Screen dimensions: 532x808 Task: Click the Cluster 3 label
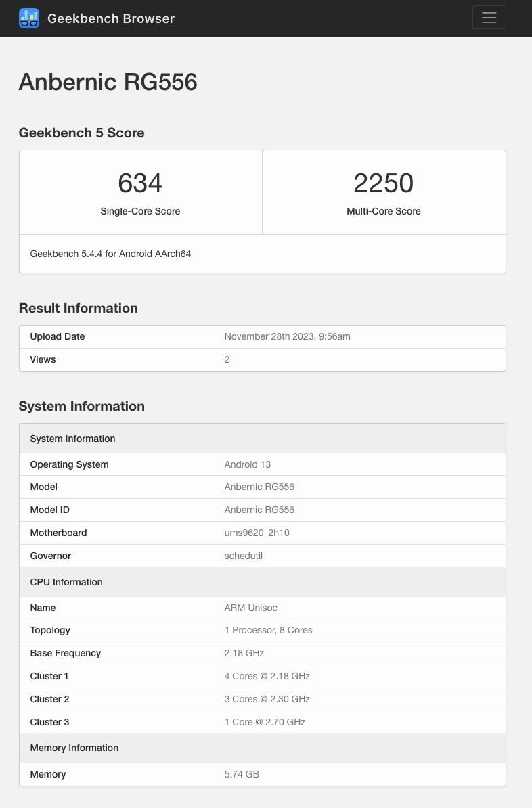click(x=49, y=723)
